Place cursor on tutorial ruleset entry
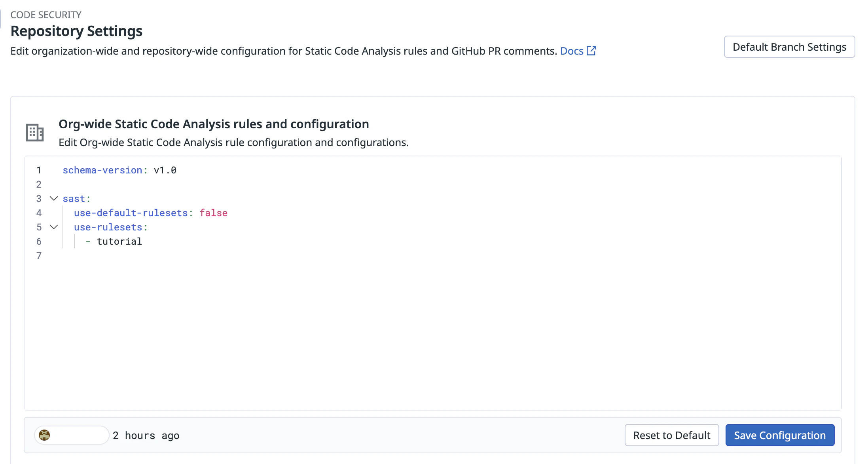 pos(119,242)
